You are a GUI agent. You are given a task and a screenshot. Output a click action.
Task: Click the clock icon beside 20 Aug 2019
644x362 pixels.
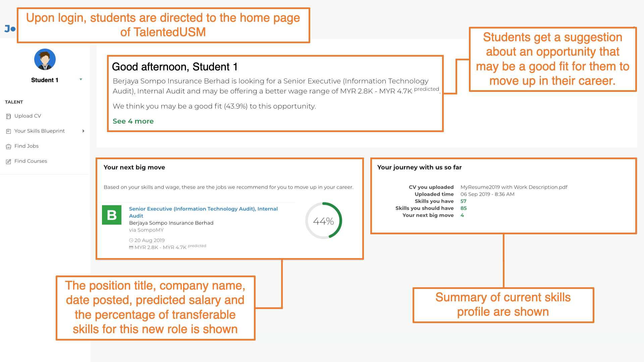coord(131,240)
